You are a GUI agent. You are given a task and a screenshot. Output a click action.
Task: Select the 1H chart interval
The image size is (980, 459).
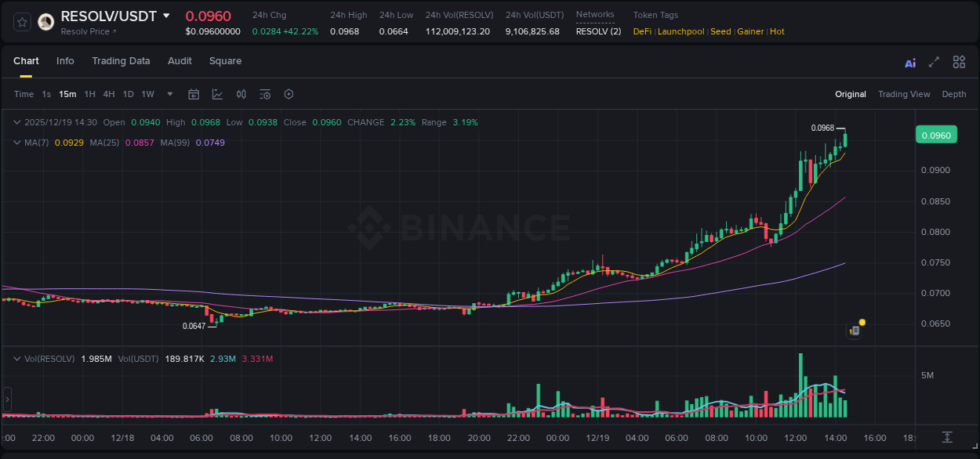pyautogui.click(x=89, y=94)
